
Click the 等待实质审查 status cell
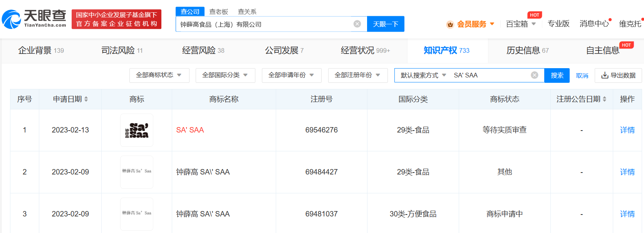[x=505, y=130]
